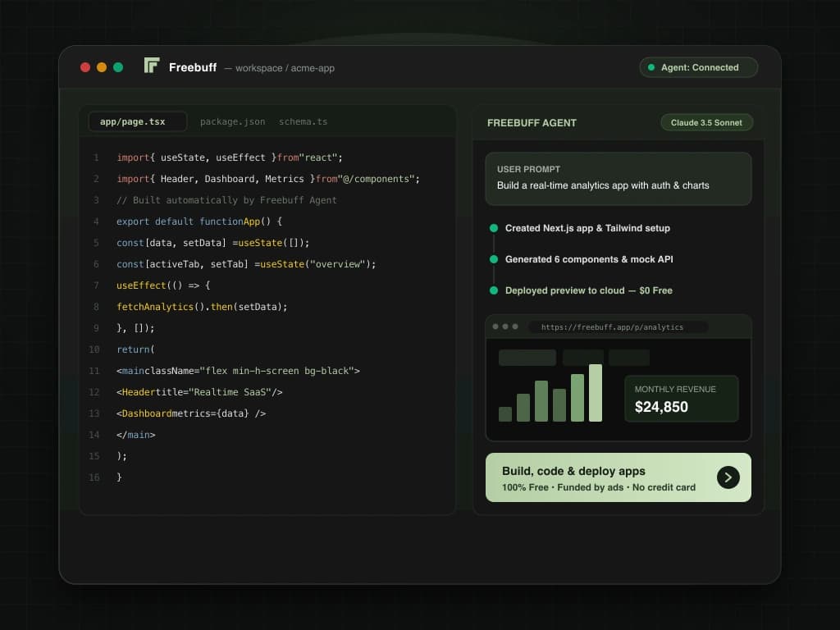This screenshot has width=840, height=630.
Task: Click the code line importing from "react"
Action: pyautogui.click(x=230, y=157)
